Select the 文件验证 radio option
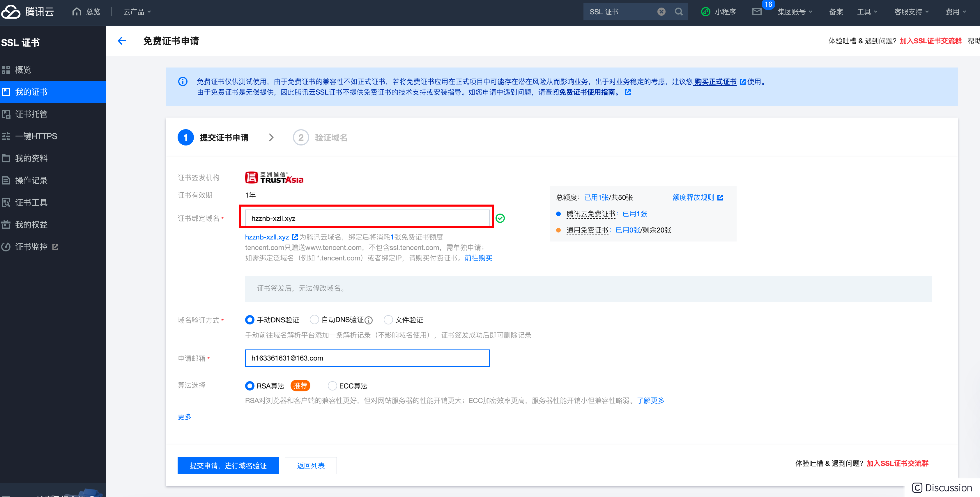The height and width of the screenshot is (497, 980). point(388,320)
